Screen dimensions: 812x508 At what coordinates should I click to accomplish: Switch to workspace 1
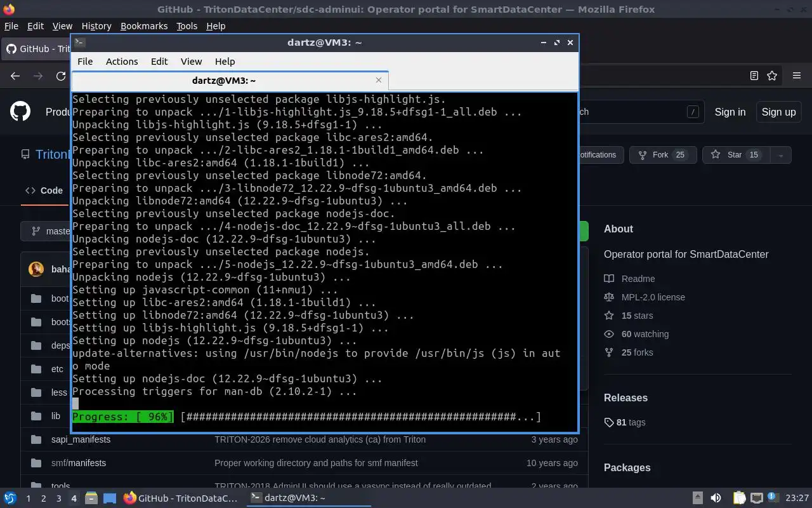[x=28, y=498]
